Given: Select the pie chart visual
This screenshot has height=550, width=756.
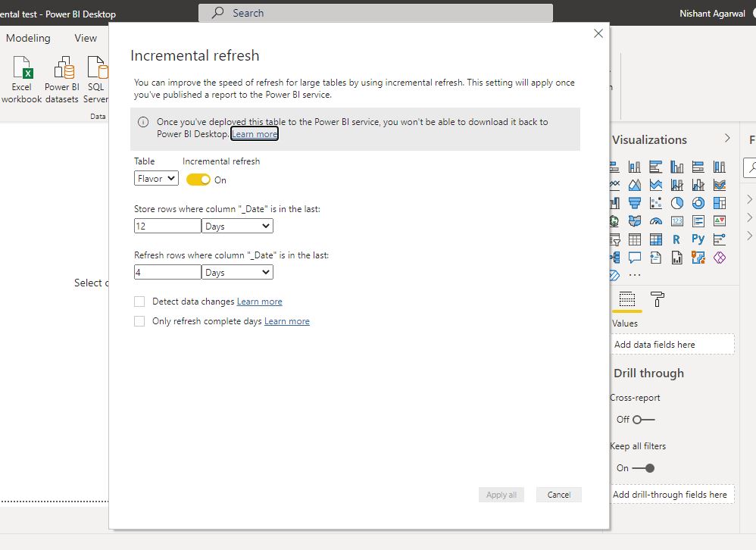Looking at the screenshot, I should [x=677, y=203].
